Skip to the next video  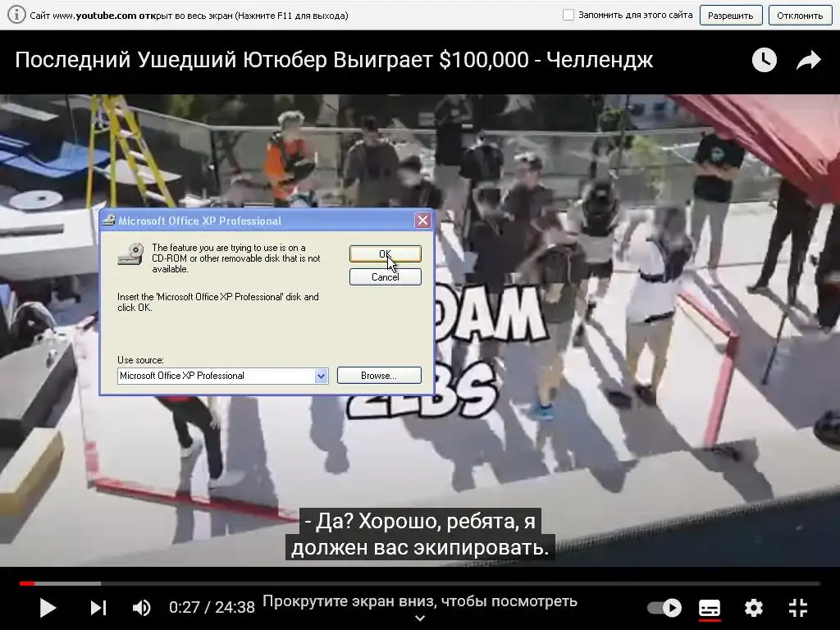(98, 608)
